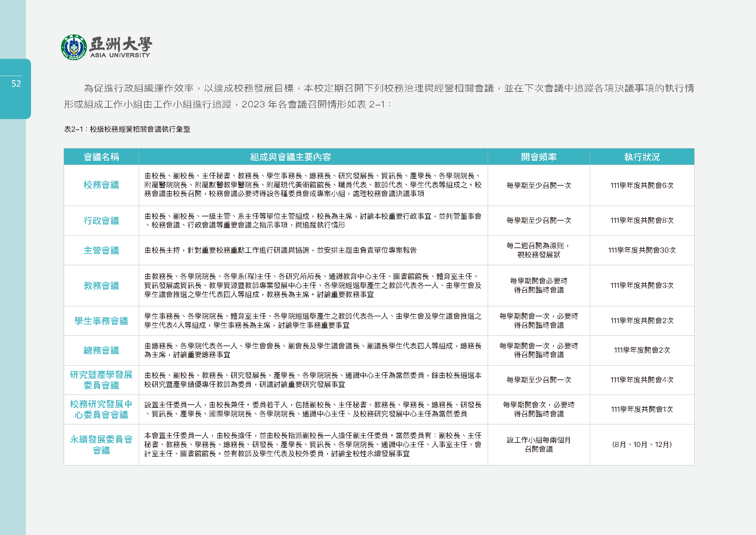Click 行政會議 description starting 由校長、副校長、一級主管
Screen dimensions: 756x535
pyautogui.click(x=313, y=220)
